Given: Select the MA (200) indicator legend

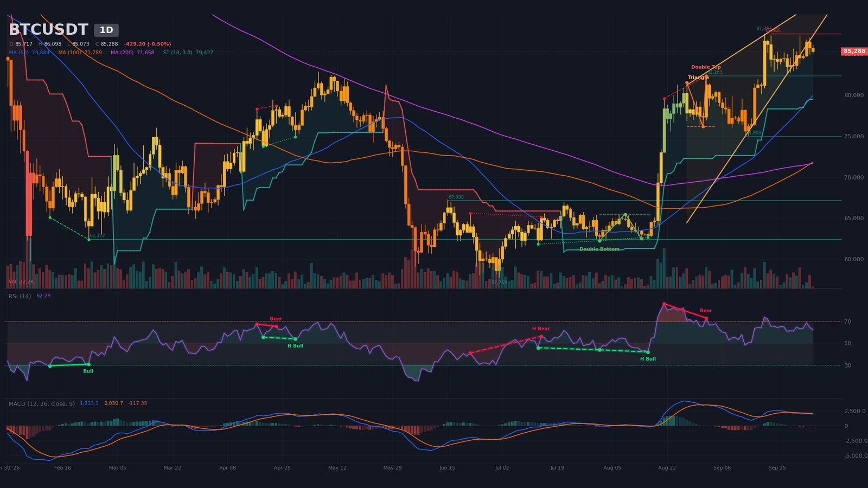Looking at the screenshot, I should tap(132, 53).
